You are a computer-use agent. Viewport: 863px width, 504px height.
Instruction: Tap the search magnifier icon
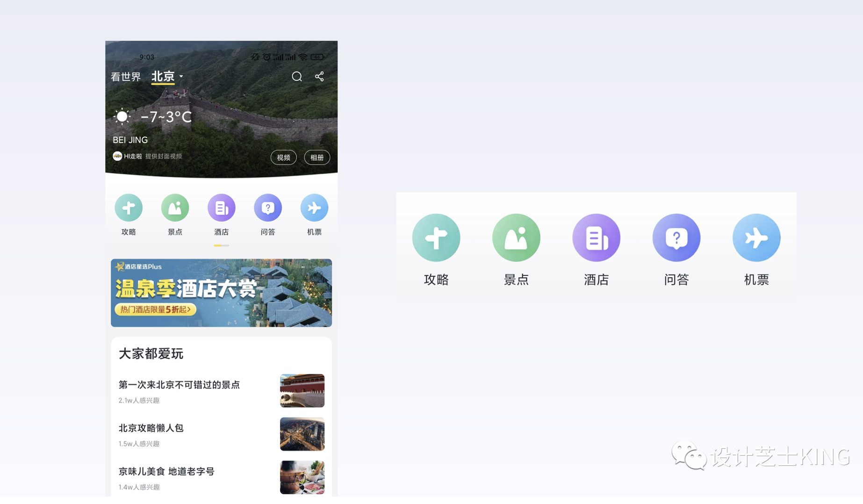[x=297, y=77]
